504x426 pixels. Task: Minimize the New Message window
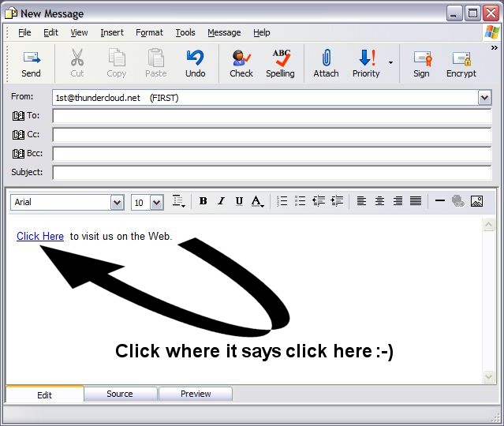coord(454,13)
